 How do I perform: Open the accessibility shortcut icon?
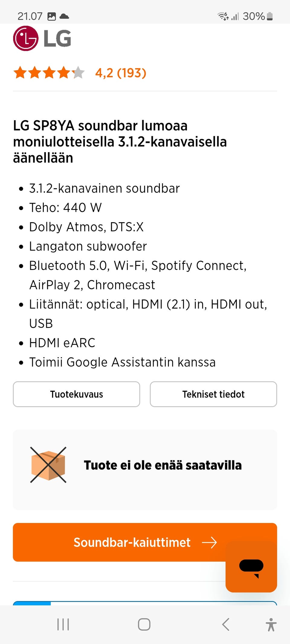[271, 624]
